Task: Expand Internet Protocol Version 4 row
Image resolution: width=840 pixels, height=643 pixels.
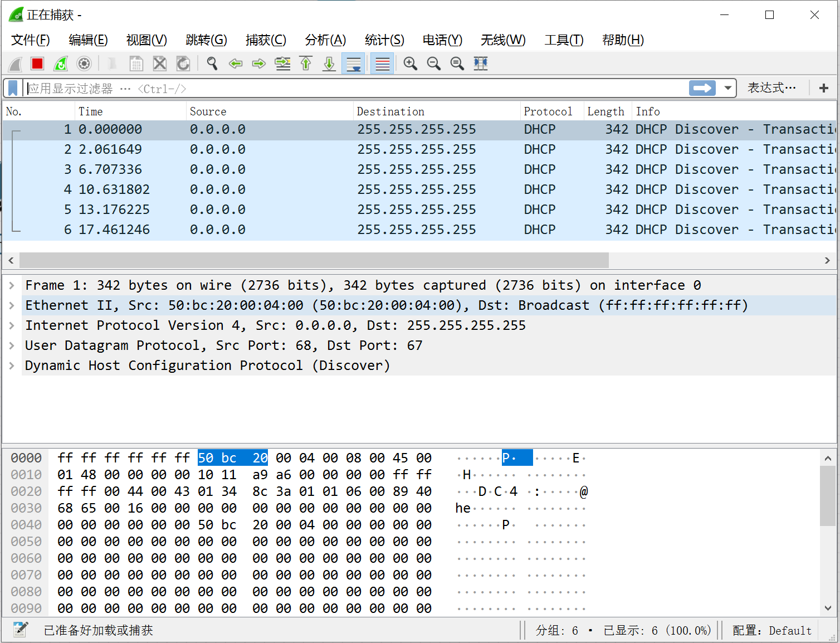Action: pos(12,325)
